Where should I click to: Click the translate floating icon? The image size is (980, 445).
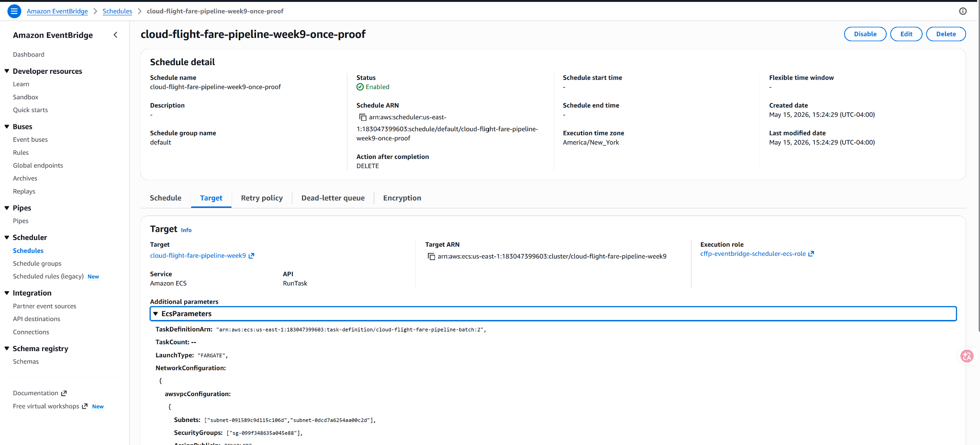(967, 356)
